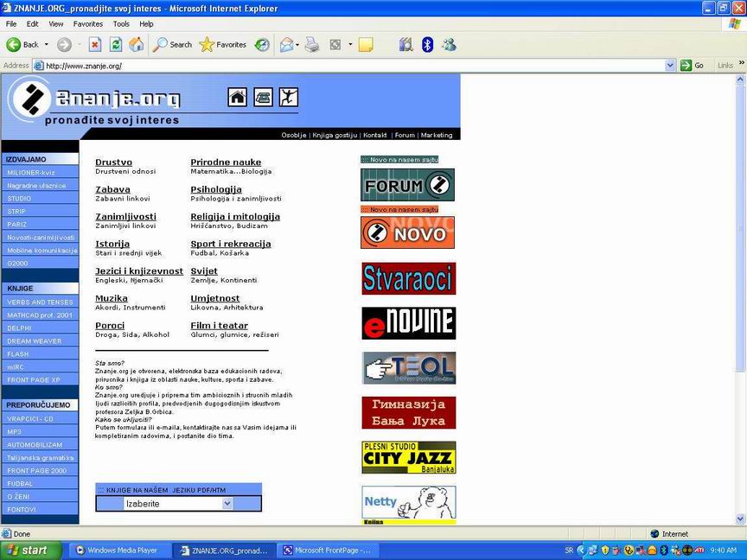Click the Bluetooth toolbar icon
747x560 pixels.
[x=427, y=45]
